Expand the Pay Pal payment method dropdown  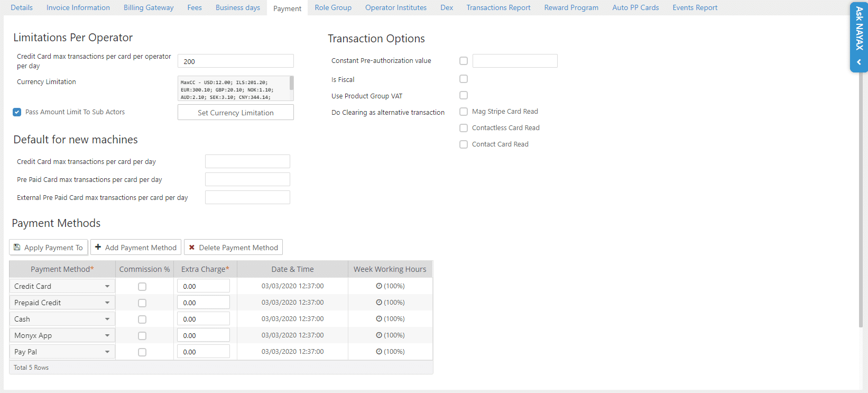(107, 352)
